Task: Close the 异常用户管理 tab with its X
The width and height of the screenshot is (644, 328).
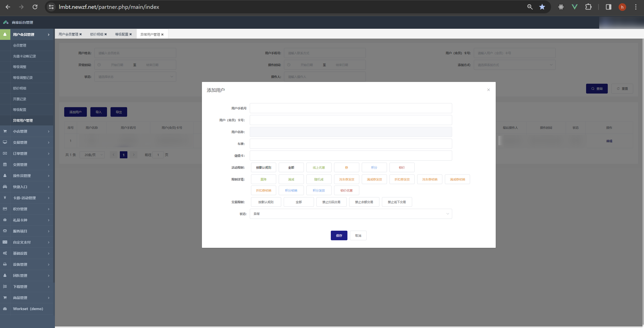Action: click(162, 35)
